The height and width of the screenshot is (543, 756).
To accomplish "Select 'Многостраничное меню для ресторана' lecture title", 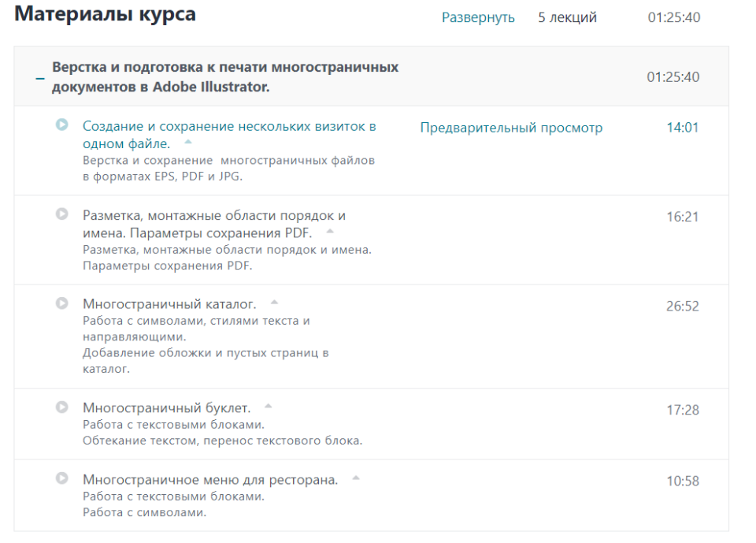I will point(210,479).
